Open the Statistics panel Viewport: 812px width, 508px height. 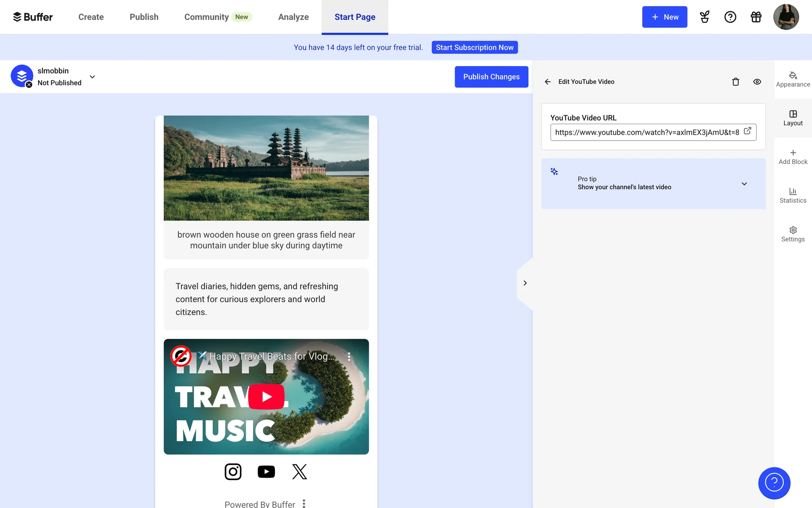(793, 196)
